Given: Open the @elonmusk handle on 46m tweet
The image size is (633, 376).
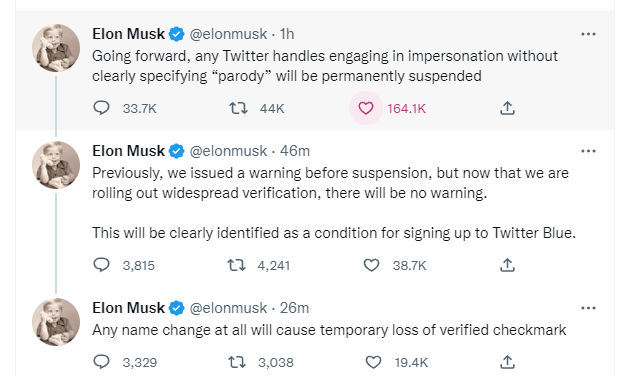Looking at the screenshot, I should tap(228, 151).
